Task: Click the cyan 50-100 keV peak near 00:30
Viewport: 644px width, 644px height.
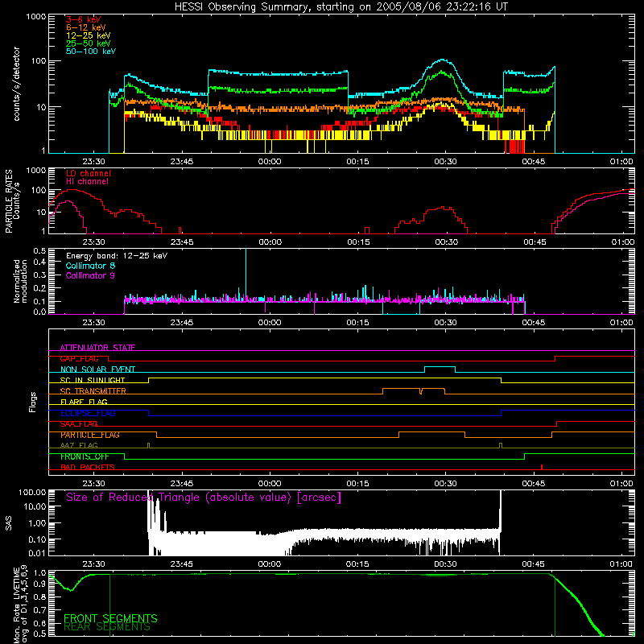Action: click(x=442, y=60)
